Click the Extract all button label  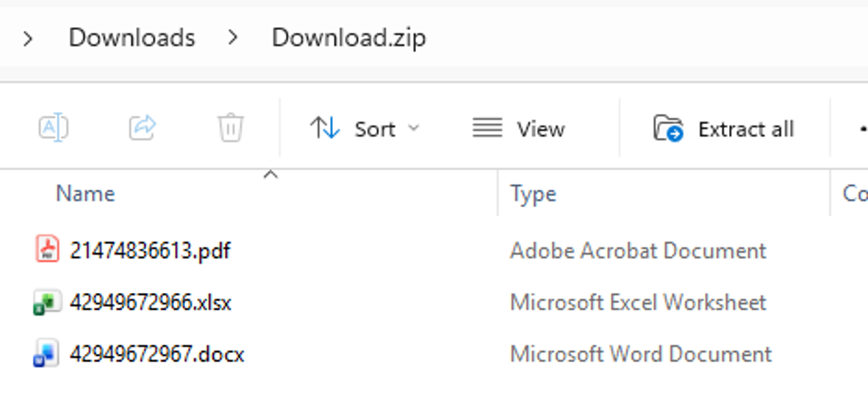746,129
